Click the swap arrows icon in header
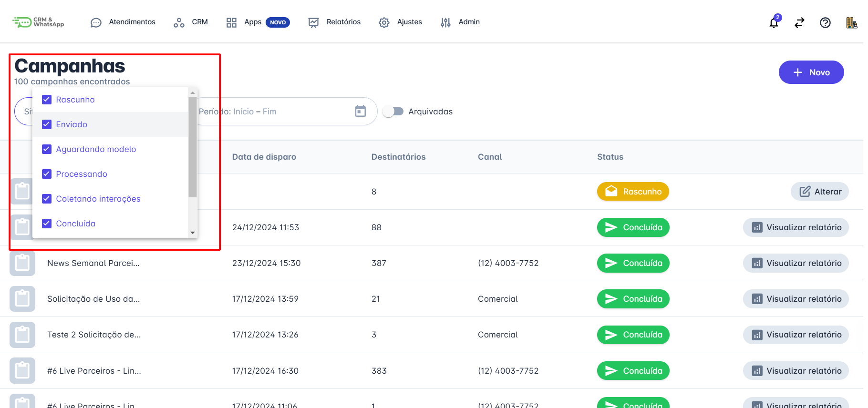868x408 pixels. click(x=799, y=22)
